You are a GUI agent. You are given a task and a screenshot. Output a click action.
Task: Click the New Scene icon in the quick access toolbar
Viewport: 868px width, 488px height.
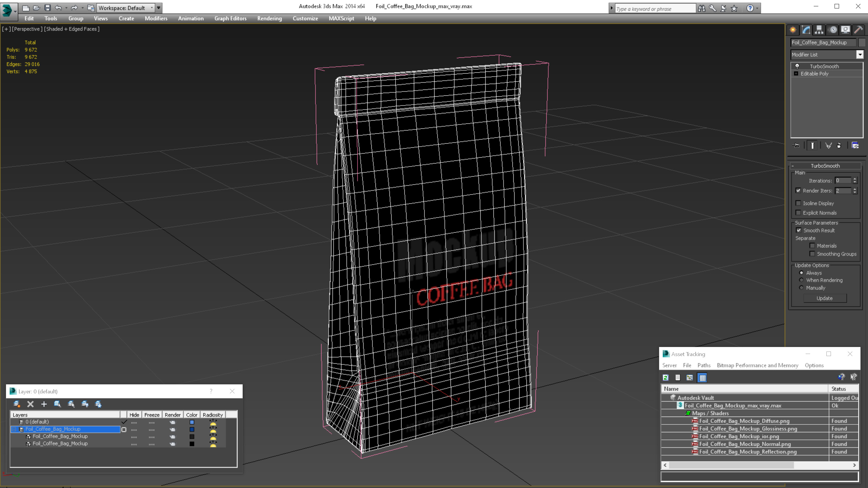(x=26, y=8)
